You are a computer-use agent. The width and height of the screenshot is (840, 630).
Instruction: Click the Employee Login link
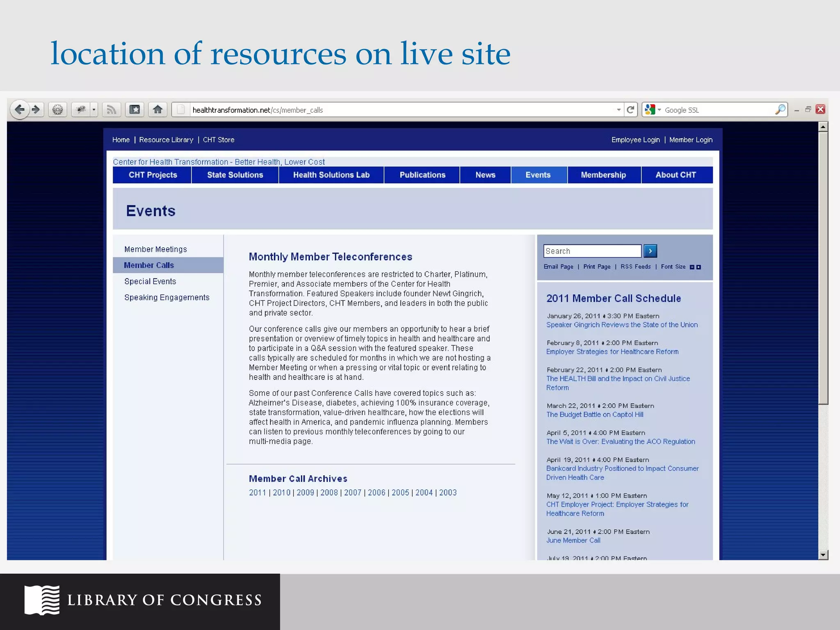pos(635,140)
